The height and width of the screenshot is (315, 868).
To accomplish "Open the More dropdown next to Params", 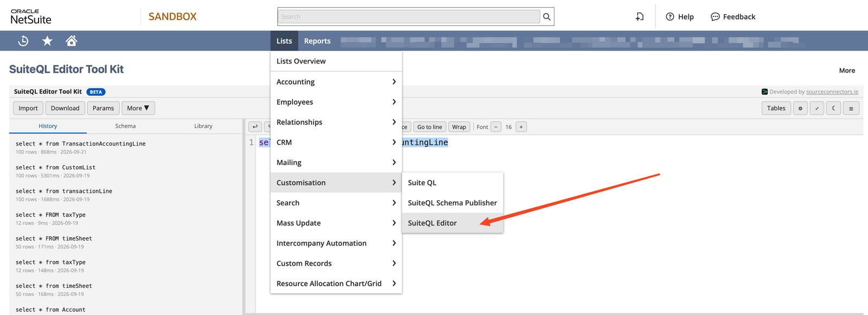I will 138,108.
